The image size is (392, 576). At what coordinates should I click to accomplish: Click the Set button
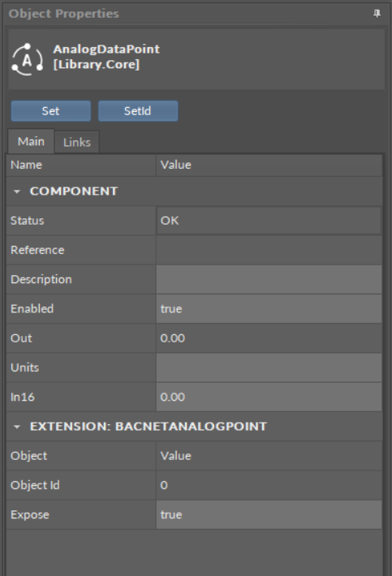[x=50, y=111]
